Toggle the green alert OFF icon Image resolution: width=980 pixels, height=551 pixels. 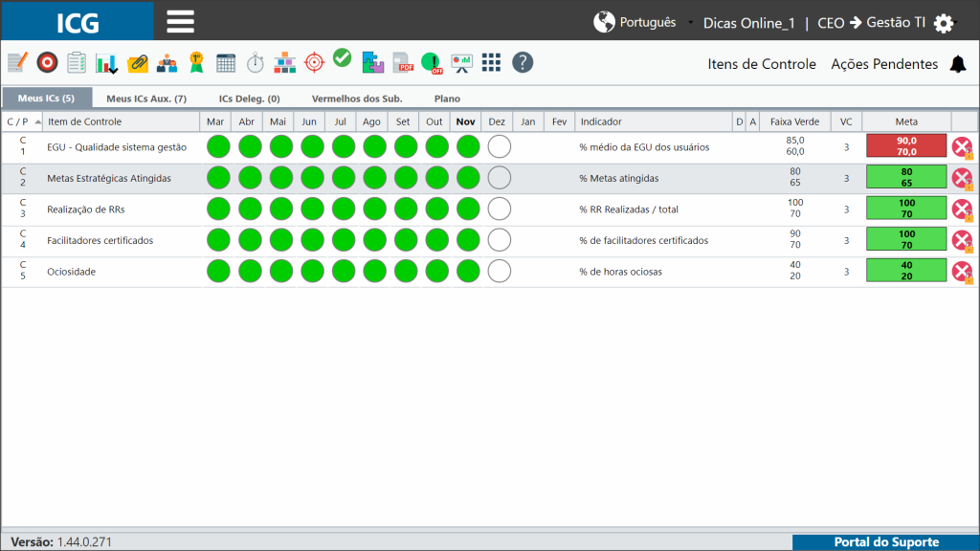click(432, 62)
